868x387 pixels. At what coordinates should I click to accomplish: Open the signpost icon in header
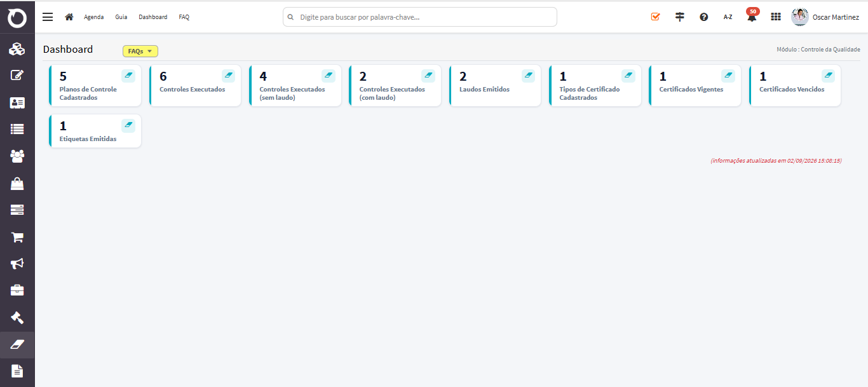point(680,17)
